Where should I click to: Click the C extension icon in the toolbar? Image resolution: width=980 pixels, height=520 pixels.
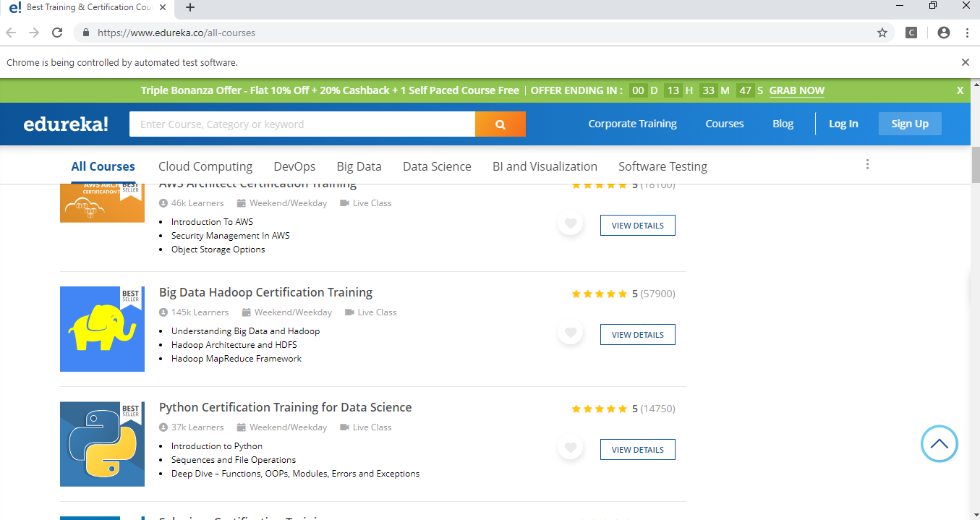[x=911, y=33]
